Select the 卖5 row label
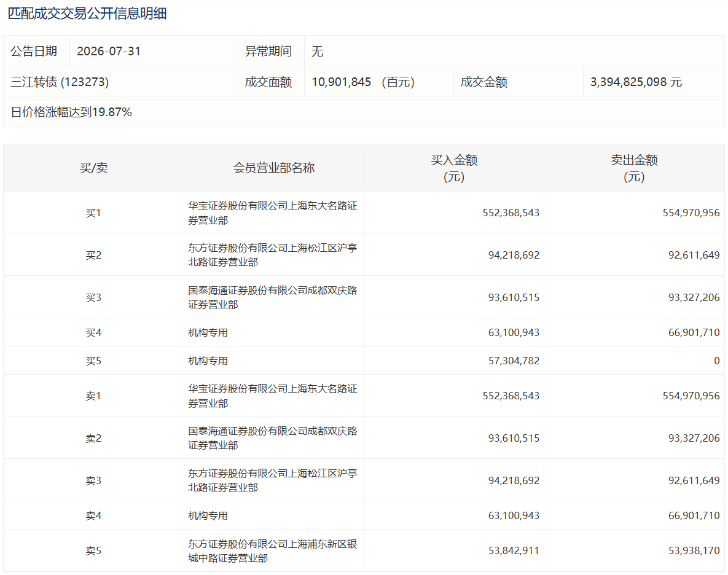The width and height of the screenshot is (728, 575). (93, 550)
